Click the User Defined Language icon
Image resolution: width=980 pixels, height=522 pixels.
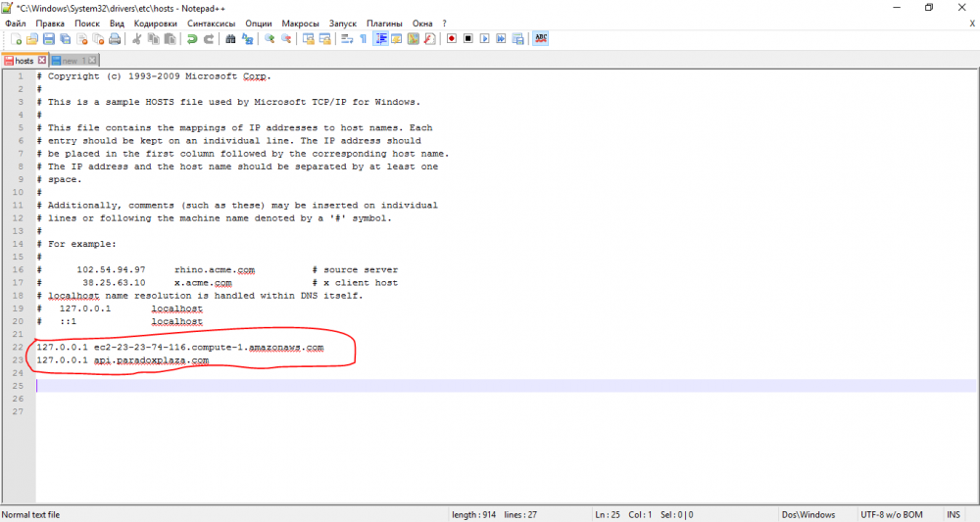coord(396,39)
